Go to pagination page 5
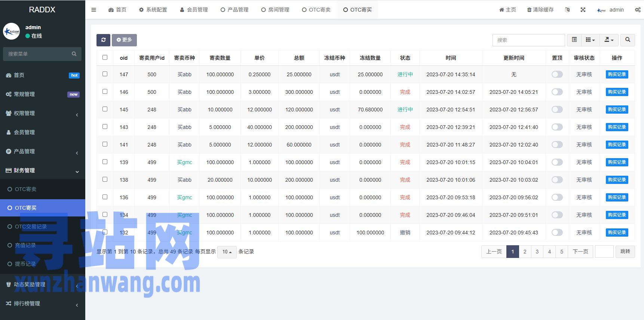This screenshot has width=644, height=320. pos(562,252)
